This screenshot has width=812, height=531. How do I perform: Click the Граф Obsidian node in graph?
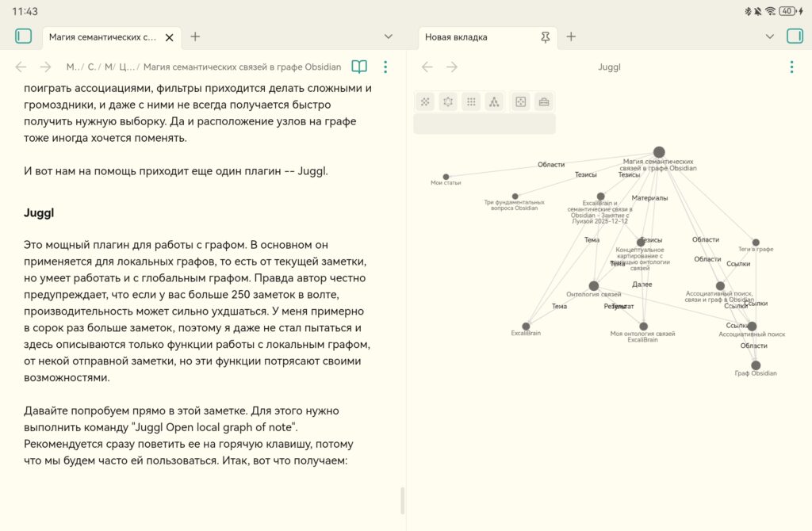coord(756,365)
